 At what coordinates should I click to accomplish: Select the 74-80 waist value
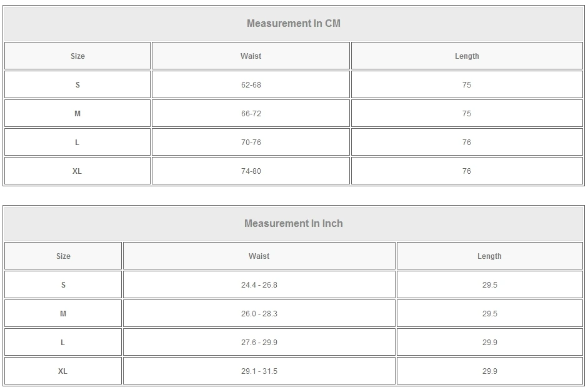(251, 171)
